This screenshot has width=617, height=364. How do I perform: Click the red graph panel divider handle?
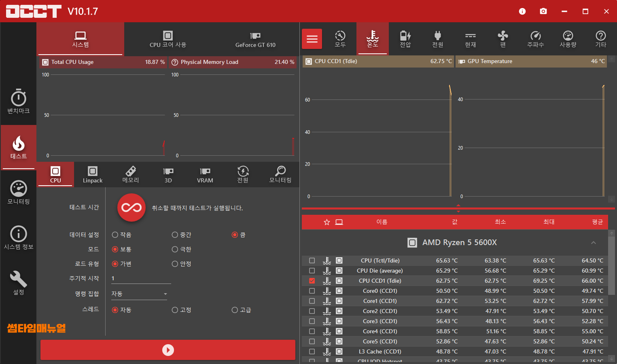coord(458,209)
